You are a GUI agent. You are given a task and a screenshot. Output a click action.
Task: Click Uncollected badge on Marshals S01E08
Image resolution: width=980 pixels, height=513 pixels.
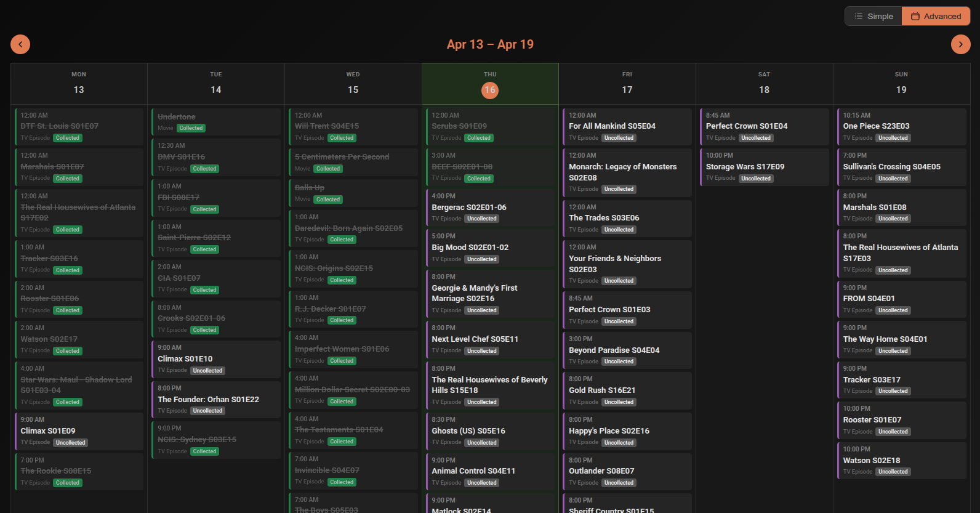coord(893,219)
